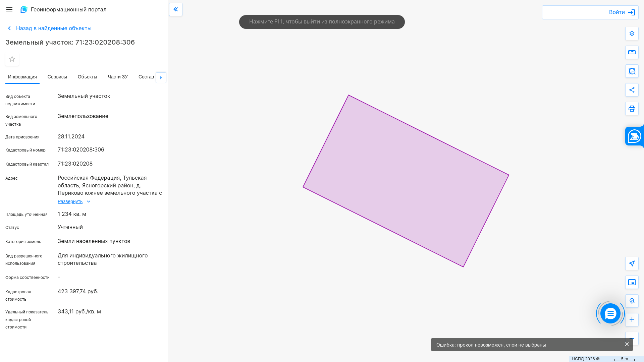The width and height of the screenshot is (644, 362).
Task: Switch to the Информация tab
Action: pyautogui.click(x=22, y=77)
